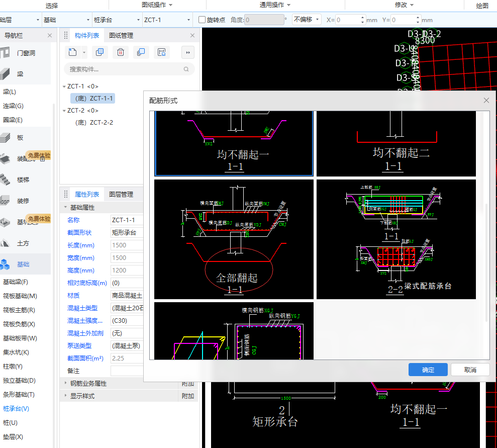497x448 pixels.
Task: Open the 基础 category dropdown in toolbar
Action: coord(66,20)
